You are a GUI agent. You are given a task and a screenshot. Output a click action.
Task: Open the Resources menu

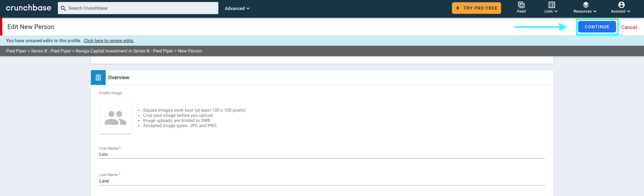point(585,7)
